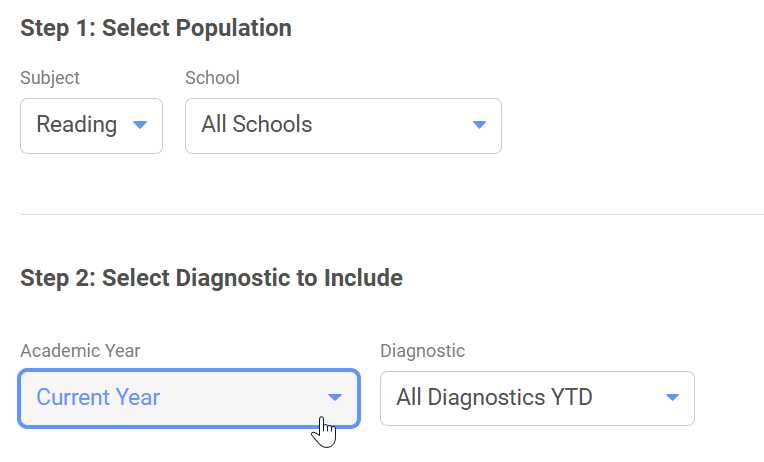Click the Academic Year caret icon

click(x=335, y=398)
